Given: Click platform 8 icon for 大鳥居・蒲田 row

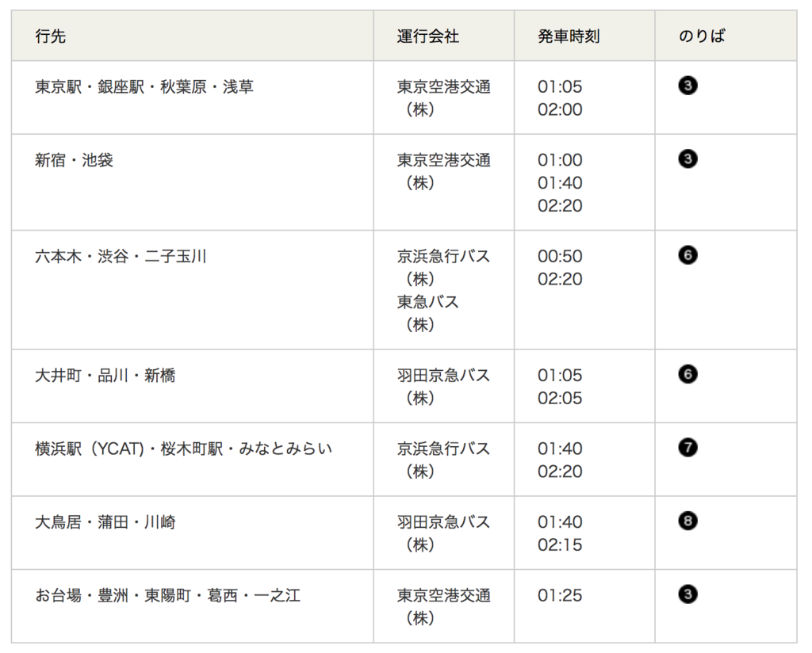Looking at the screenshot, I should [688, 521].
